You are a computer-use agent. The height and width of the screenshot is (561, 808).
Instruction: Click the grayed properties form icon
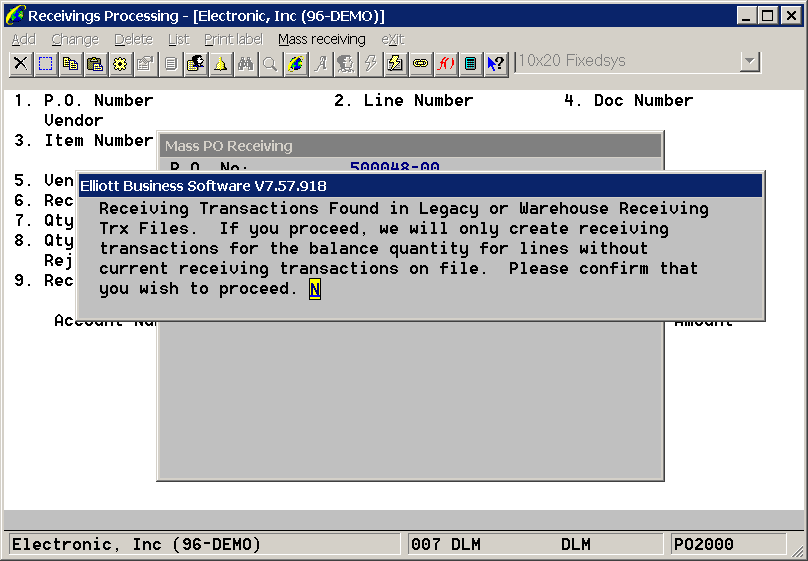(x=145, y=64)
